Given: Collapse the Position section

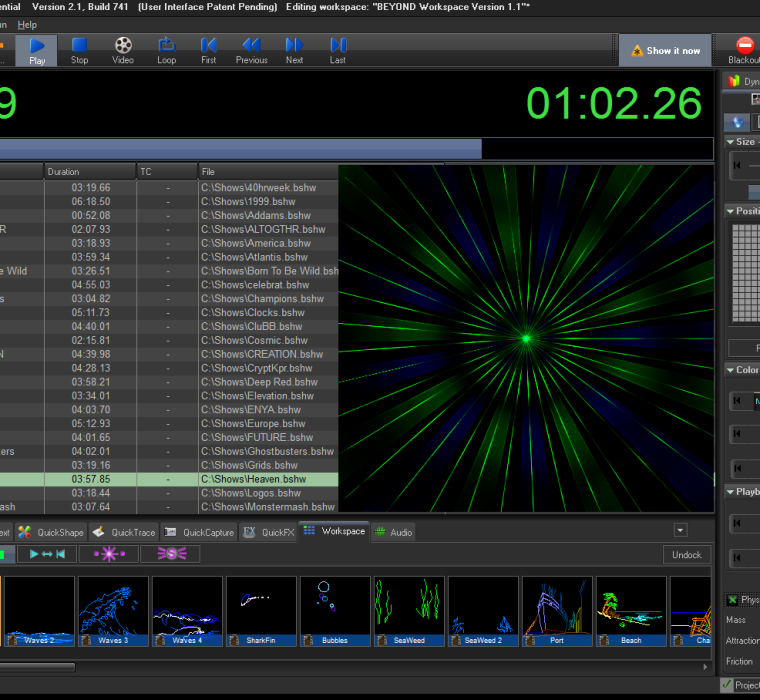Looking at the screenshot, I should pyautogui.click(x=730, y=211).
